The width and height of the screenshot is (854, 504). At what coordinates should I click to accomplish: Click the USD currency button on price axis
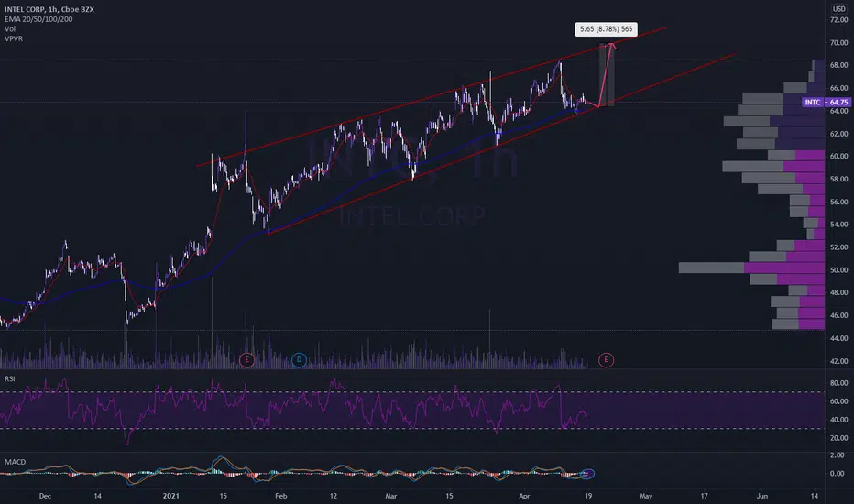pos(838,9)
